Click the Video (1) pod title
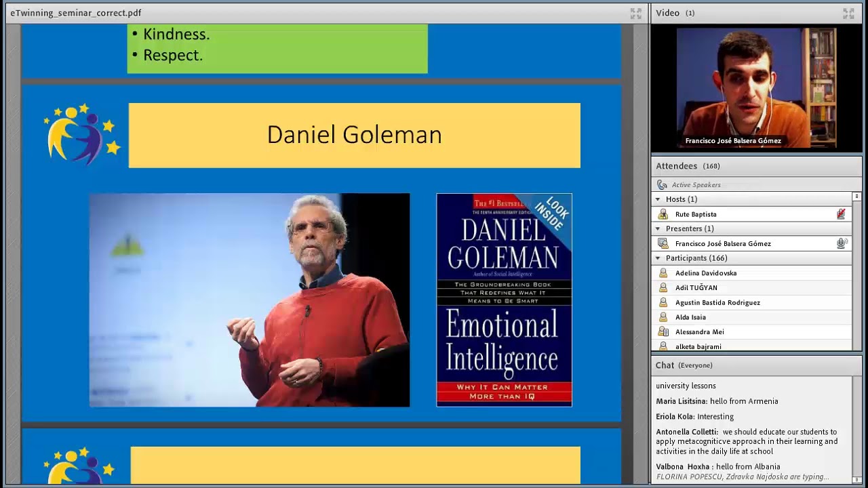 coord(675,13)
